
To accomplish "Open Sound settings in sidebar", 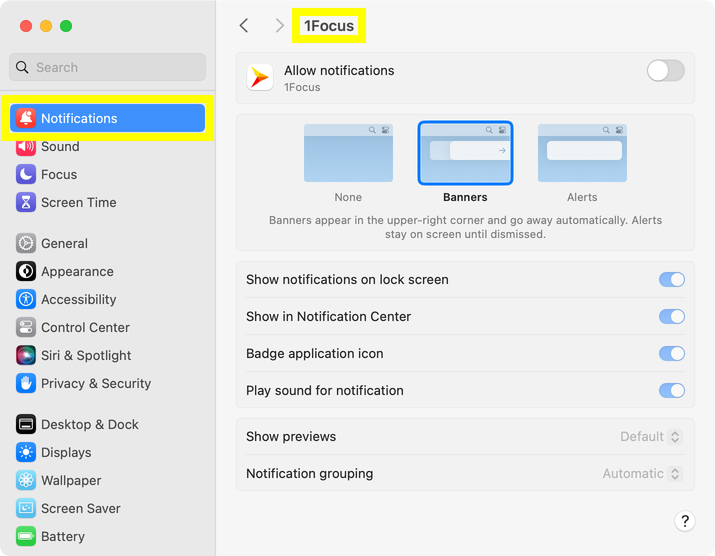I will coord(107,146).
